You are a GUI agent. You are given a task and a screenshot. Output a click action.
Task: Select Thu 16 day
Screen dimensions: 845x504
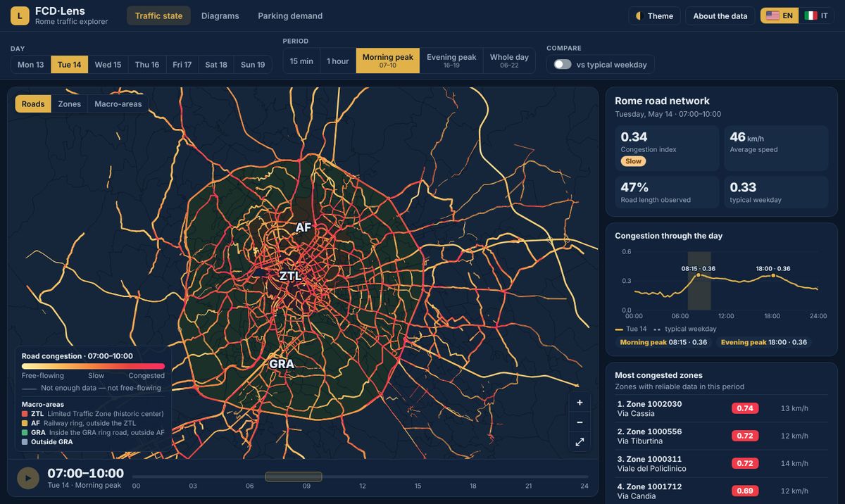tap(147, 65)
